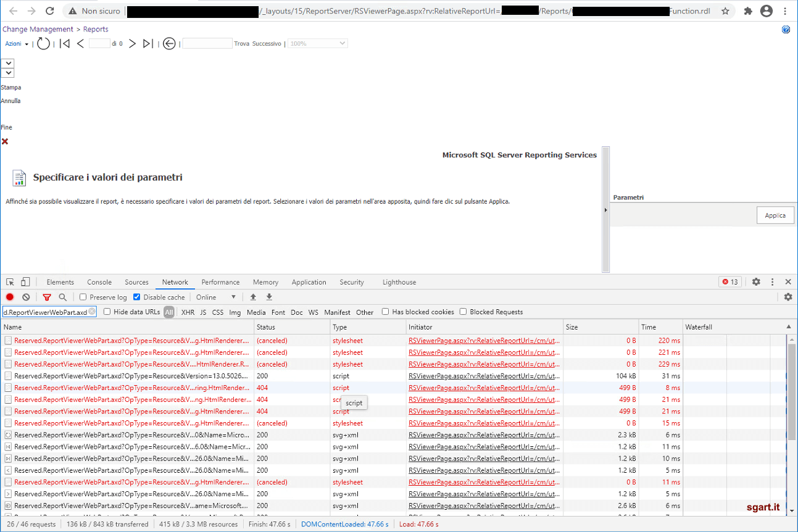Select the All filter type
The image size is (798, 532).
(x=169, y=312)
